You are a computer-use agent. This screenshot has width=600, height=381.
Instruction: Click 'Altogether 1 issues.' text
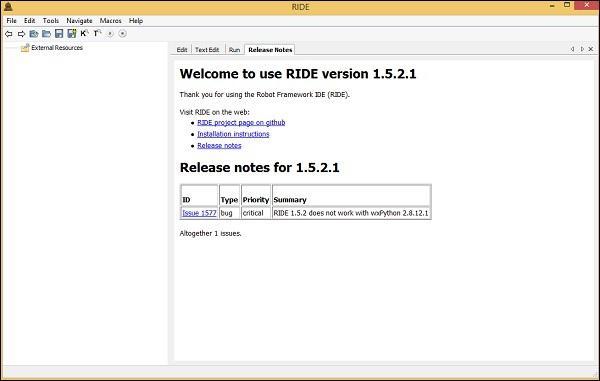pos(210,233)
